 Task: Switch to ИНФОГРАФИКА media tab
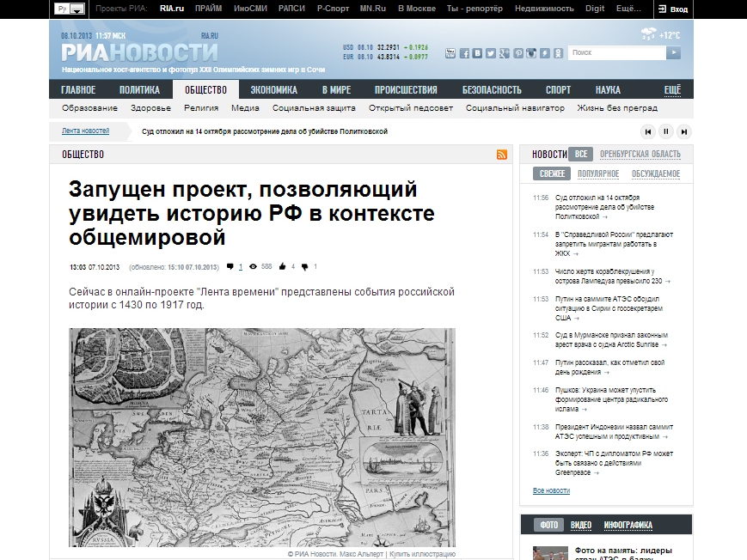point(628,525)
